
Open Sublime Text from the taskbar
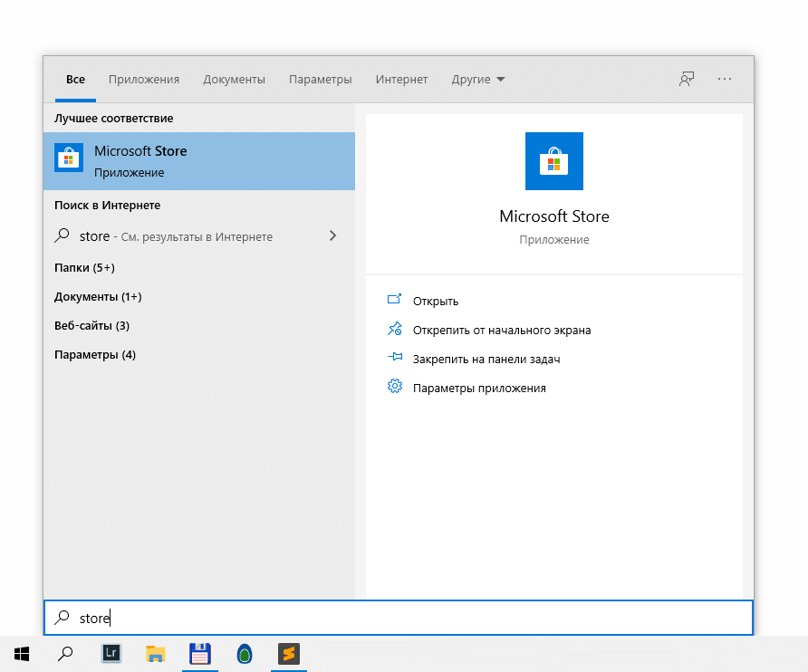pos(289,654)
